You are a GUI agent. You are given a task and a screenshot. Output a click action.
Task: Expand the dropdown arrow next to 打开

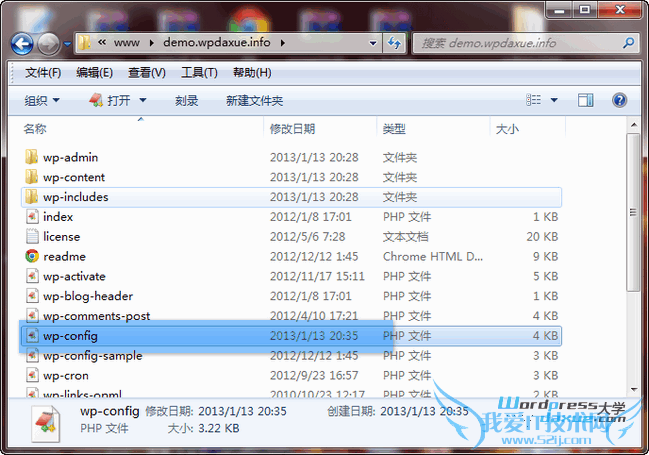pos(143,100)
